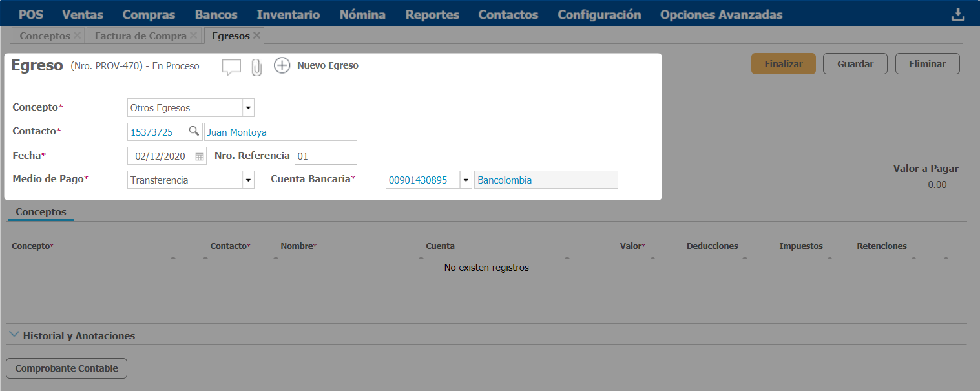
Task: Open the Medio de Pago dropdown
Action: pyautogui.click(x=248, y=180)
